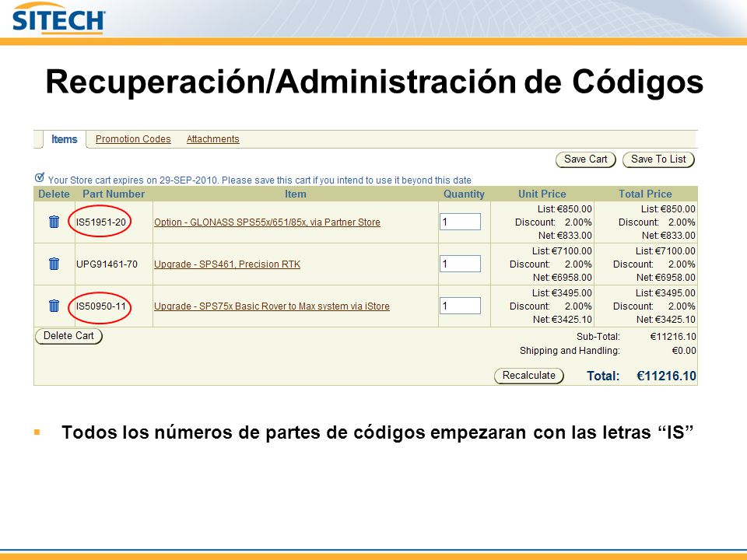This screenshot has width=747, height=560.
Task: Click the slide title Recuperación/Administración de Códigos
Action: click(374, 82)
